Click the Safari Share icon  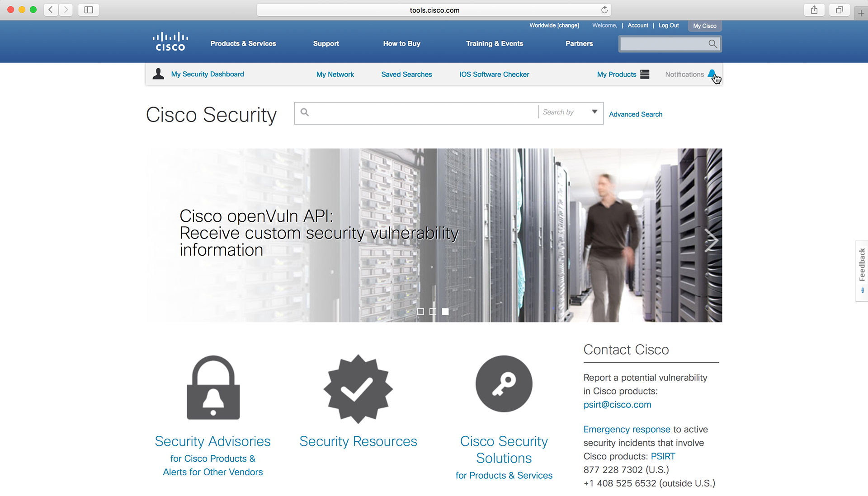[814, 10]
